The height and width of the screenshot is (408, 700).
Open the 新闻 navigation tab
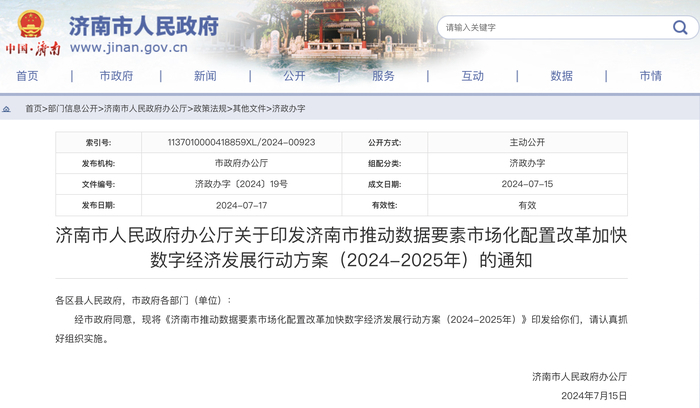click(x=205, y=76)
